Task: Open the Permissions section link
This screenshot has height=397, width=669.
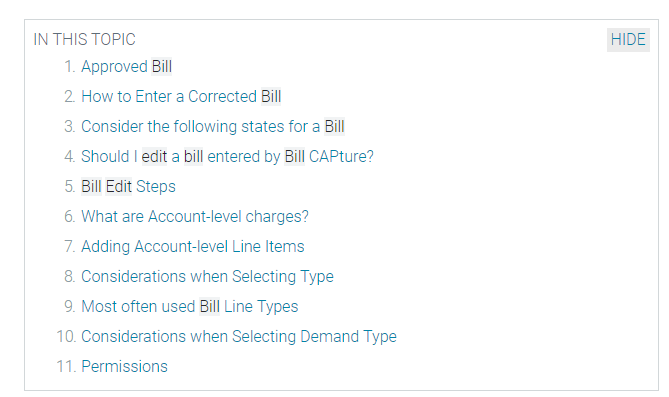Action: pyautogui.click(x=125, y=366)
